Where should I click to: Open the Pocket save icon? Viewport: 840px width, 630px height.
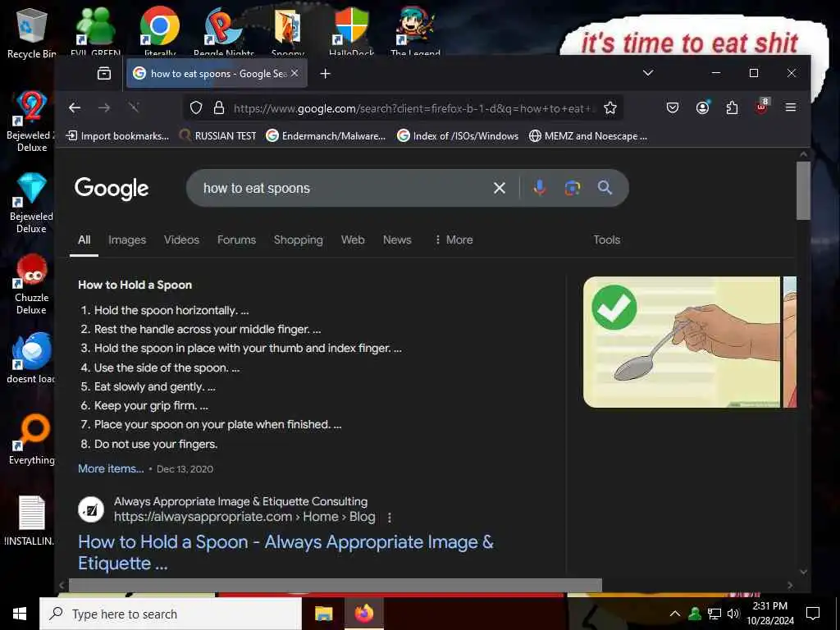pyautogui.click(x=673, y=107)
